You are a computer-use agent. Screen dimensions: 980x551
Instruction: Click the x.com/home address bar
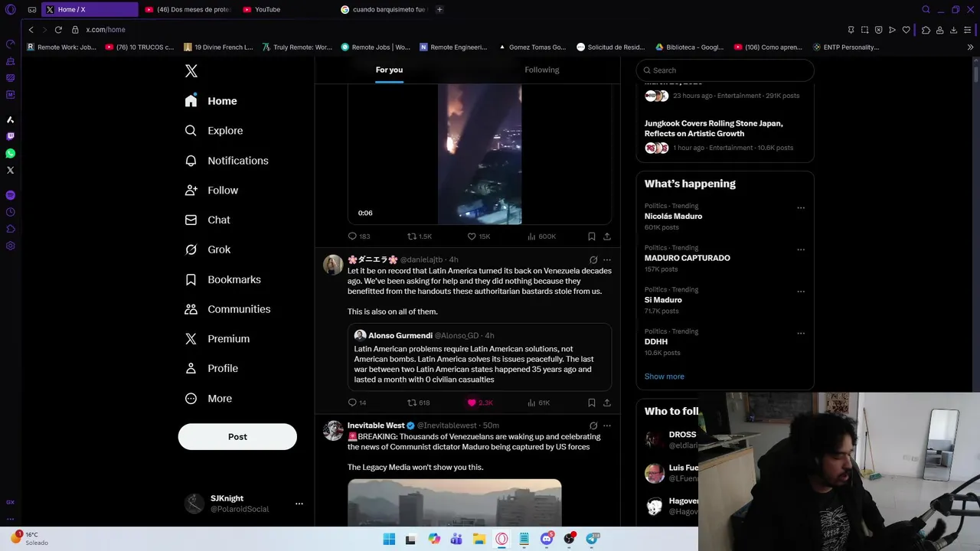[x=106, y=30]
